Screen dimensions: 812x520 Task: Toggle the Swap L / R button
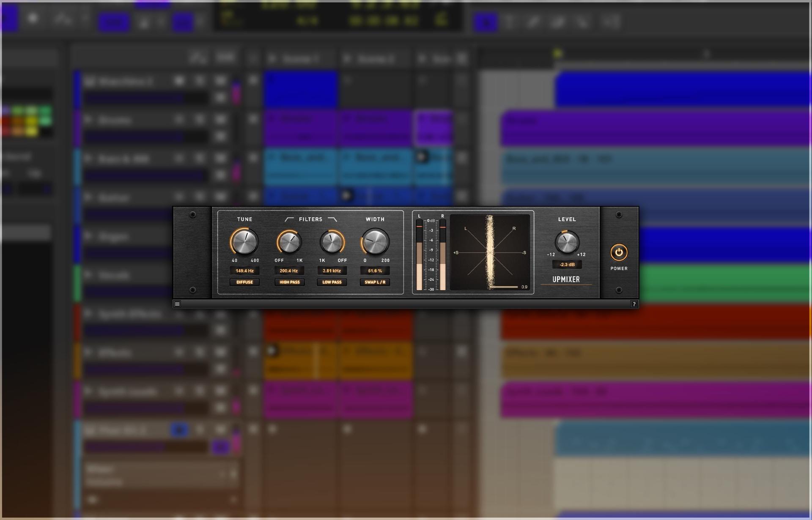(375, 282)
